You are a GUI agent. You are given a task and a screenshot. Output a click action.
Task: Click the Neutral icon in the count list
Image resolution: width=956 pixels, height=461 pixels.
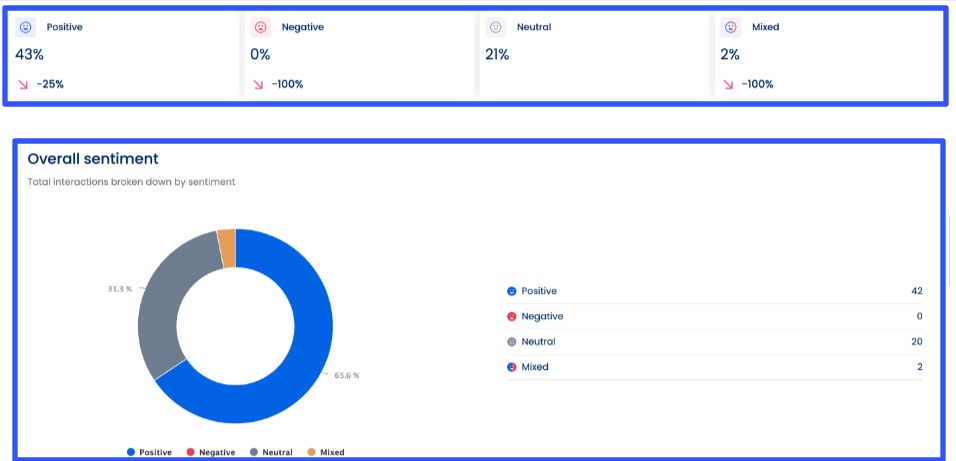(511, 342)
